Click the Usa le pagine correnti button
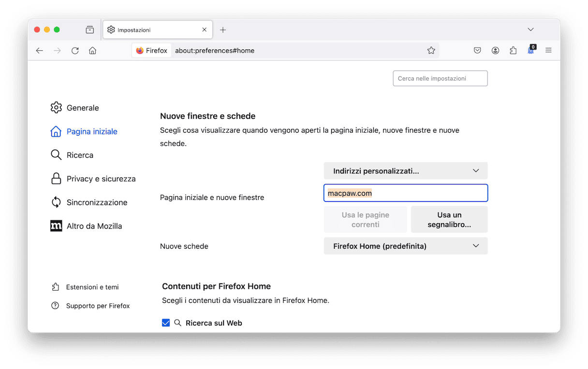This screenshot has height=369, width=588. [x=366, y=220]
